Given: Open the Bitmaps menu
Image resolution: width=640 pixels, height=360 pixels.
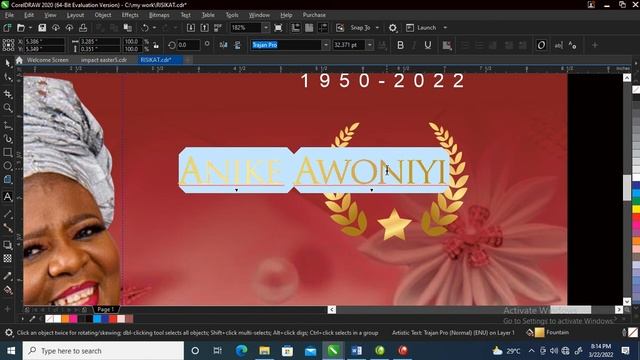Looking at the screenshot, I should point(159,15).
